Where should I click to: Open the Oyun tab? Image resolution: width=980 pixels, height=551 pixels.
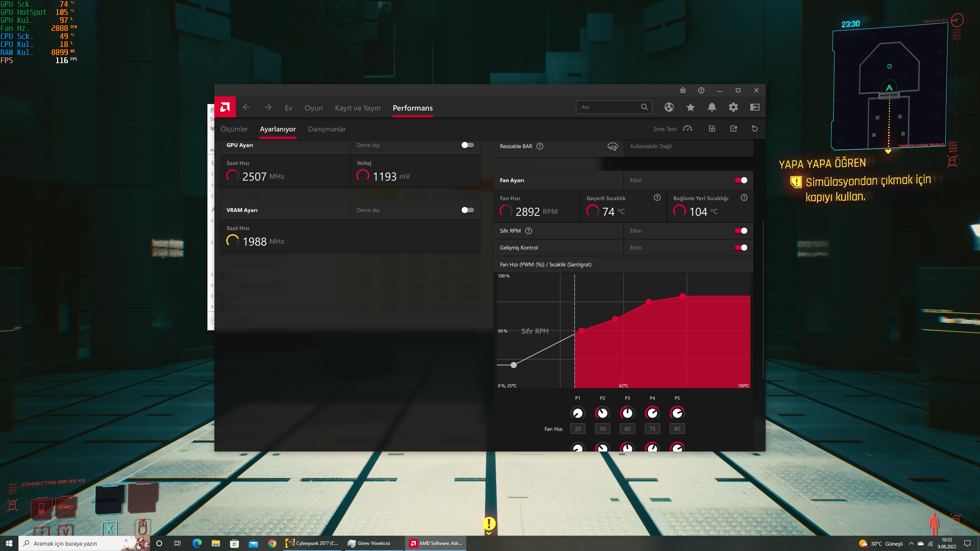point(314,108)
